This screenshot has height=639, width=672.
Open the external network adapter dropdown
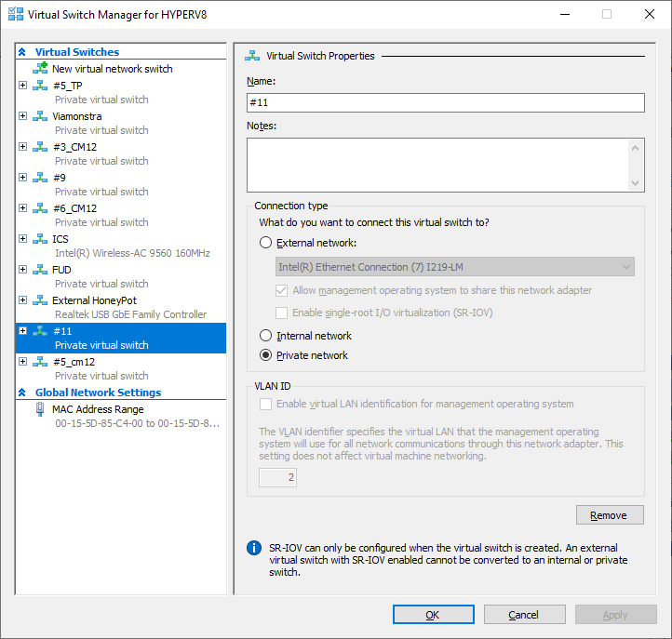(455, 267)
